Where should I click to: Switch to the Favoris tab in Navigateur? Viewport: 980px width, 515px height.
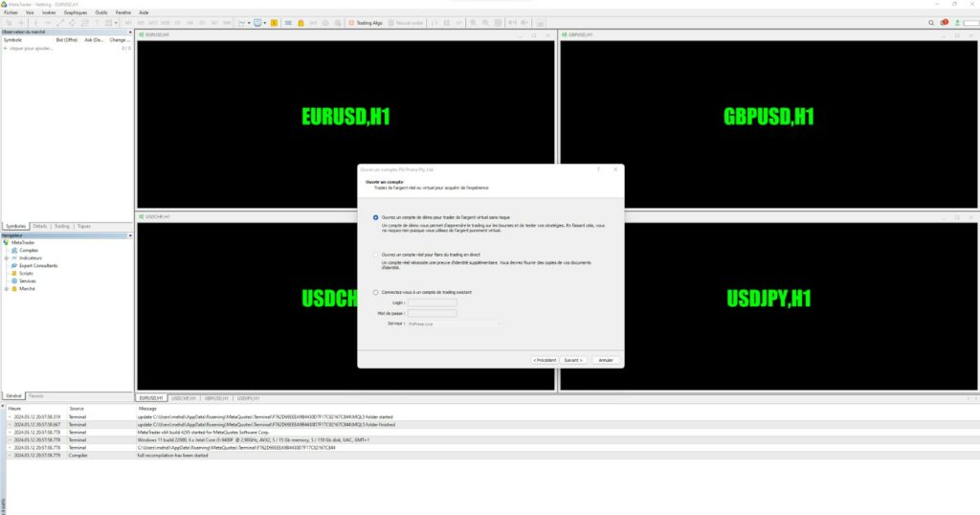[36, 395]
